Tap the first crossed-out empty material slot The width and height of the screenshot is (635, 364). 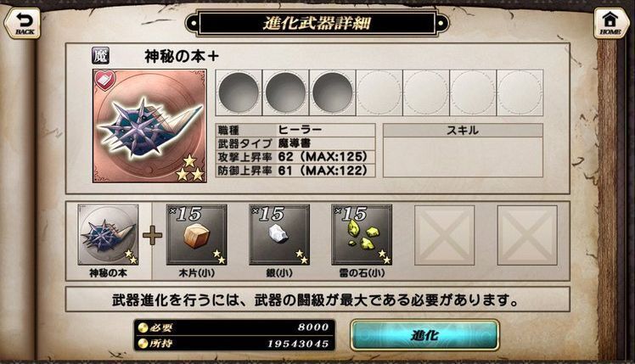point(445,235)
